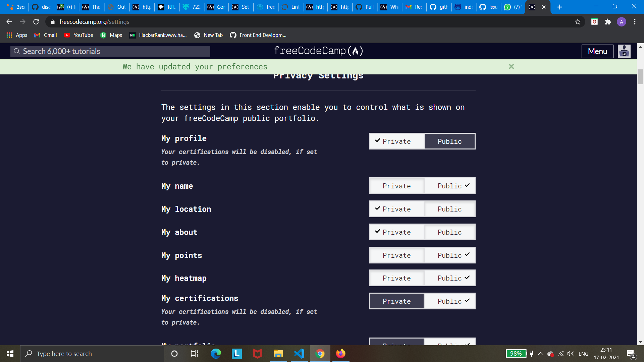Image resolution: width=644 pixels, height=362 pixels.
Task: Set My location to Public
Action: point(449,209)
